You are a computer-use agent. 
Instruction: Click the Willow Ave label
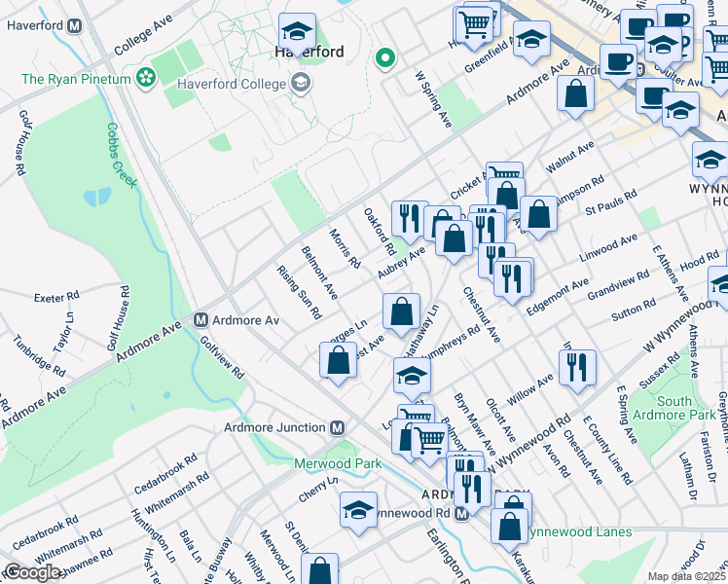[x=529, y=389]
